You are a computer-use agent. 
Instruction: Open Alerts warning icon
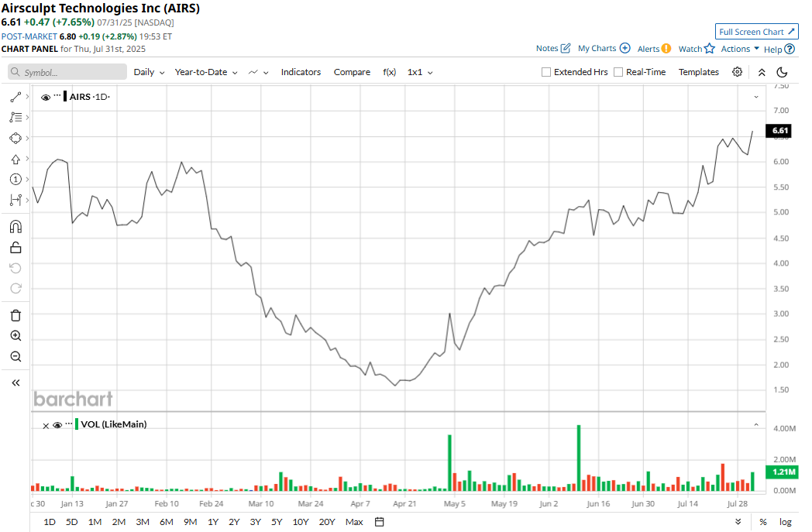[666, 48]
